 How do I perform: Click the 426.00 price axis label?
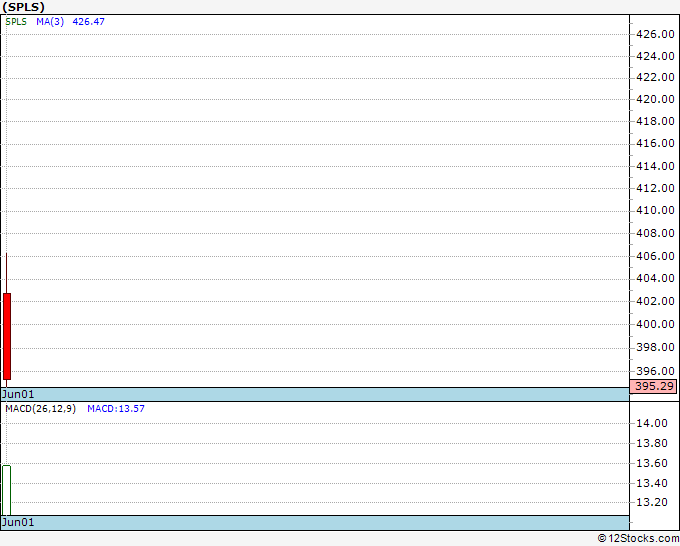coord(655,34)
